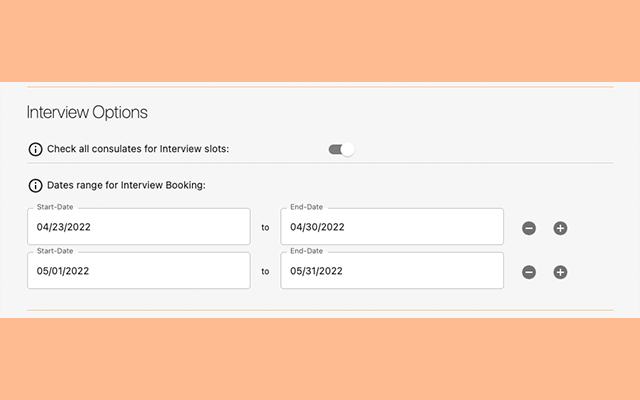Click the 05/31/2022 end date field
Image resolution: width=640 pixels, height=400 pixels.
391,271
